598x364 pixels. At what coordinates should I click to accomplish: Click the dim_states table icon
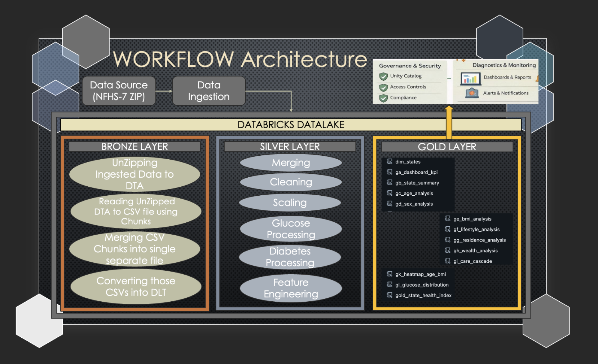390,161
